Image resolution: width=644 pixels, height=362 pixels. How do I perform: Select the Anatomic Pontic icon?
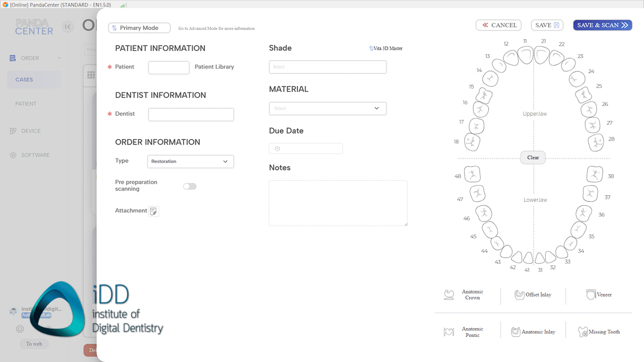point(450,332)
